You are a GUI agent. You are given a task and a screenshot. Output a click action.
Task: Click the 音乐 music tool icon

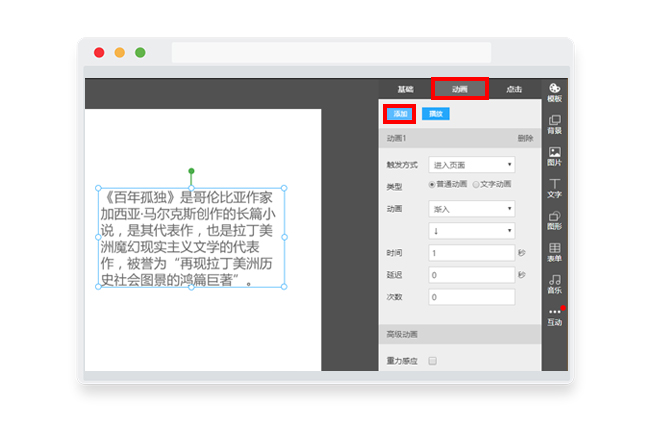tap(554, 284)
